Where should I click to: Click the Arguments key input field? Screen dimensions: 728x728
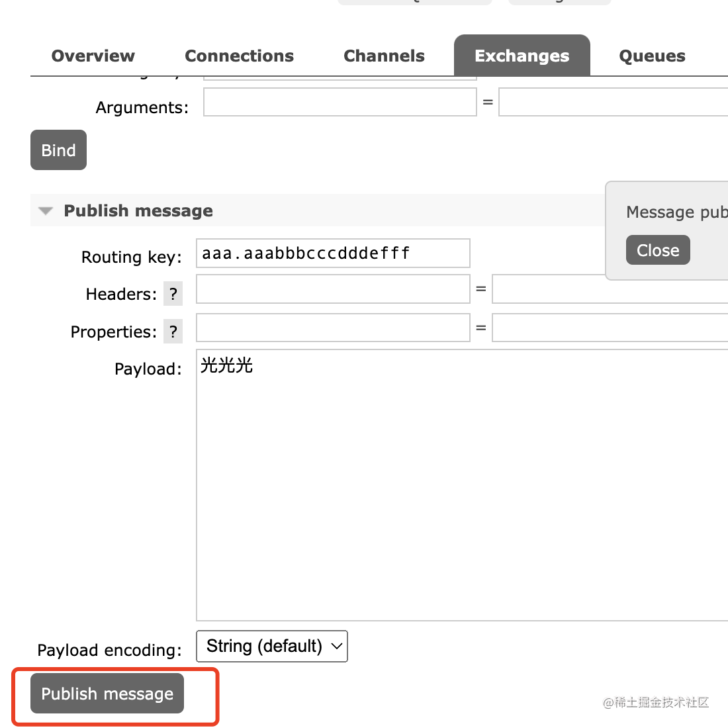click(340, 103)
